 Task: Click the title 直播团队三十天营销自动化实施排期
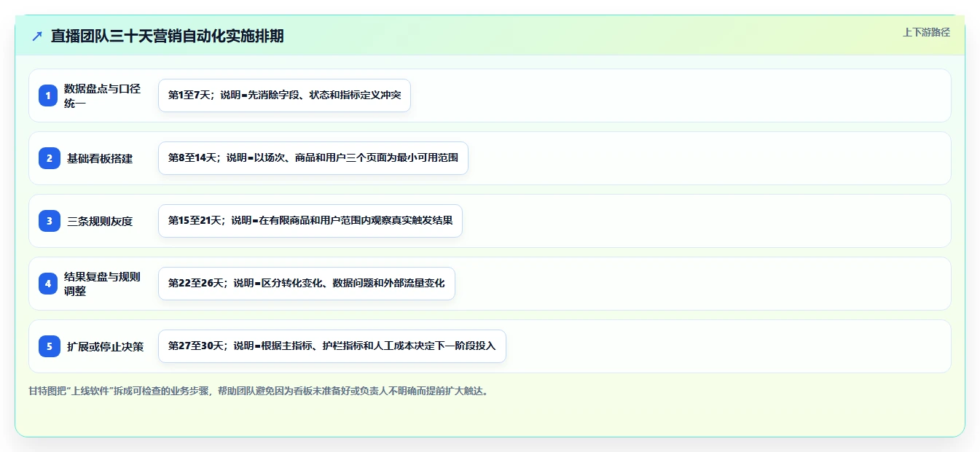coord(167,36)
